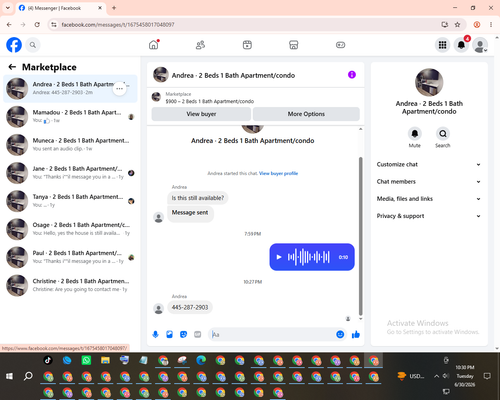500x400 pixels.
Task: Open File Explorer from the taskbar
Action: [x=105, y=360]
